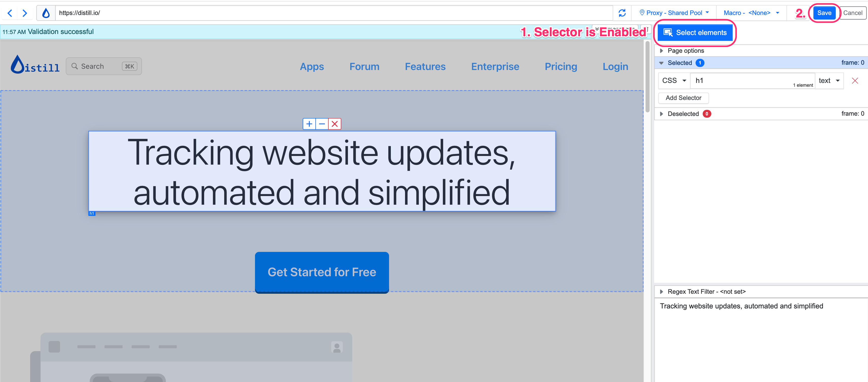Expand the Page options section
This screenshot has height=382, width=868.
[x=761, y=50]
